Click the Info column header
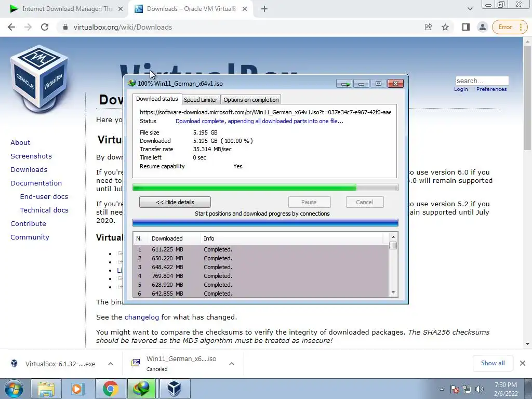Image resolution: width=532 pixels, height=399 pixels. (292, 238)
